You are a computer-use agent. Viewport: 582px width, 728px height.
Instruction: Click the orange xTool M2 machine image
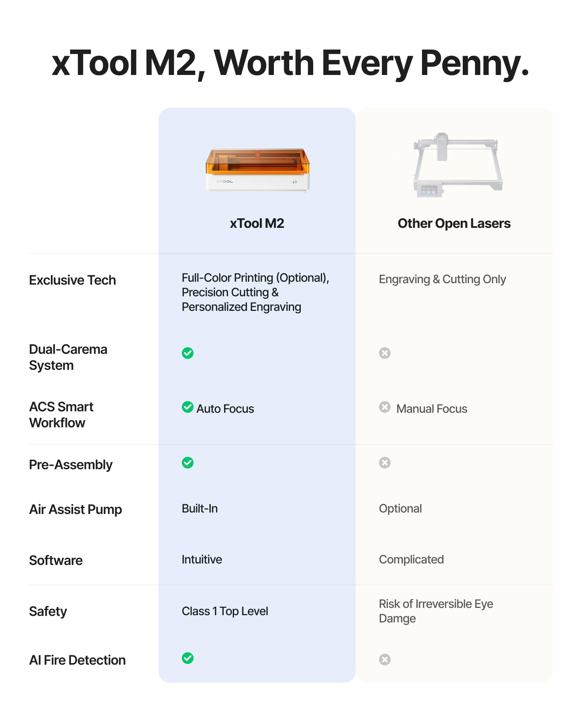tap(258, 170)
